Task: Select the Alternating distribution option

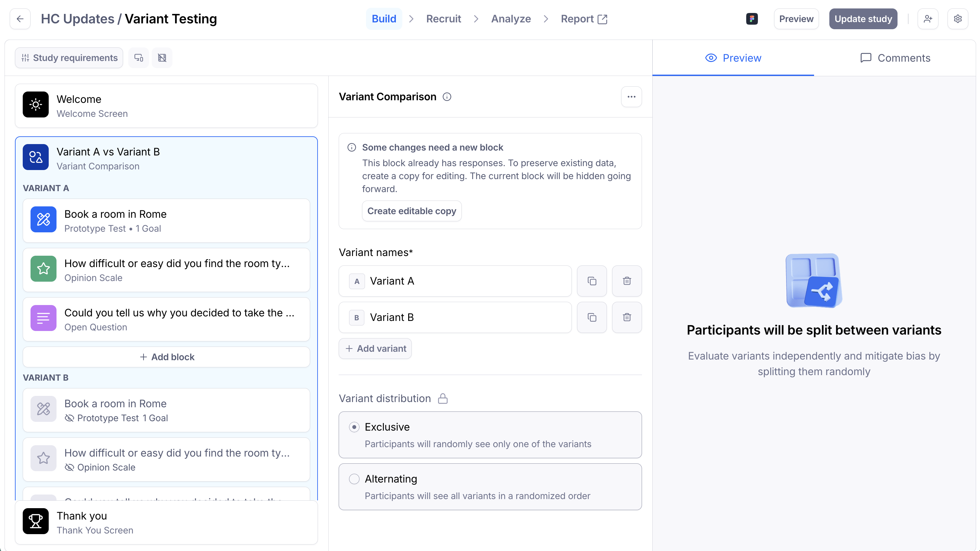Action: point(490,487)
